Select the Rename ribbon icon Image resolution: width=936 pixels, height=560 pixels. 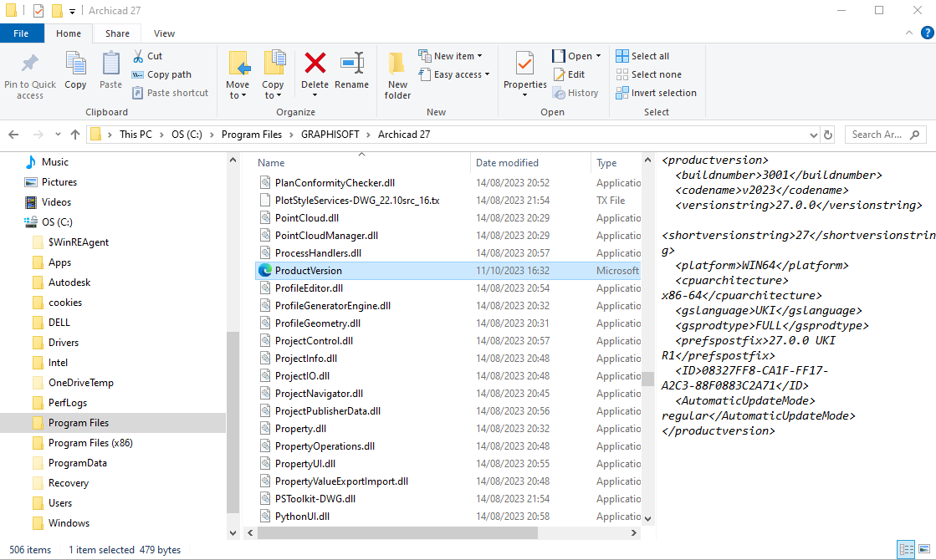click(x=351, y=64)
